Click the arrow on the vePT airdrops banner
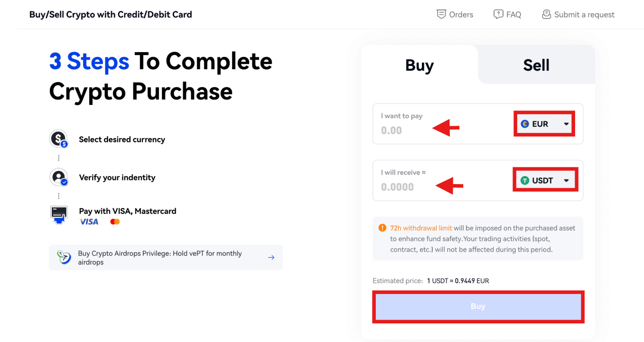 coord(271,257)
